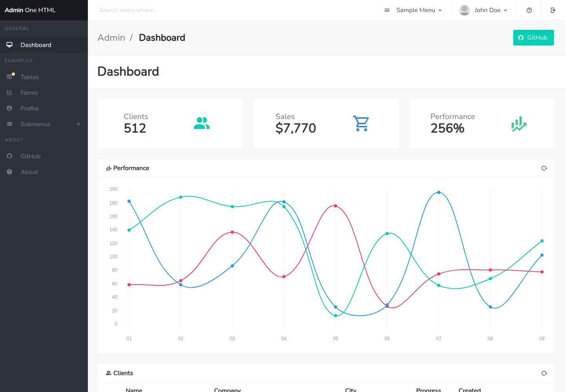Click the Clients panel header title

point(123,373)
